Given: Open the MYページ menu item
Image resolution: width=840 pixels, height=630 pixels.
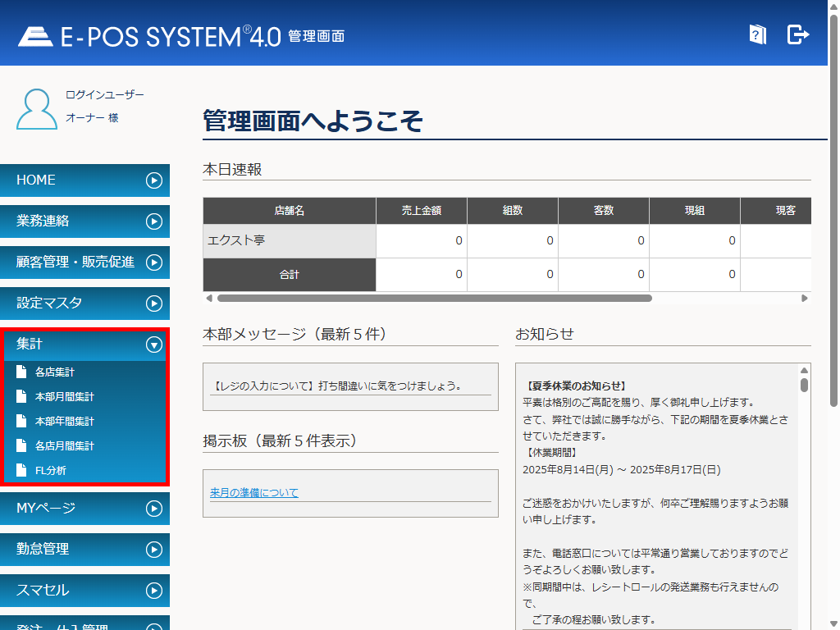Looking at the screenshot, I should 84,509.
